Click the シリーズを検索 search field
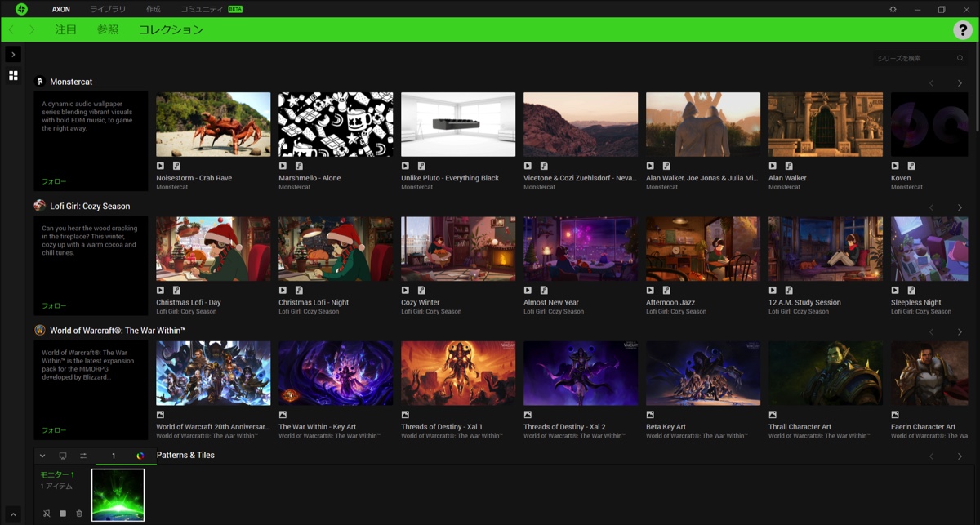980x525 pixels. pyautogui.click(x=913, y=58)
